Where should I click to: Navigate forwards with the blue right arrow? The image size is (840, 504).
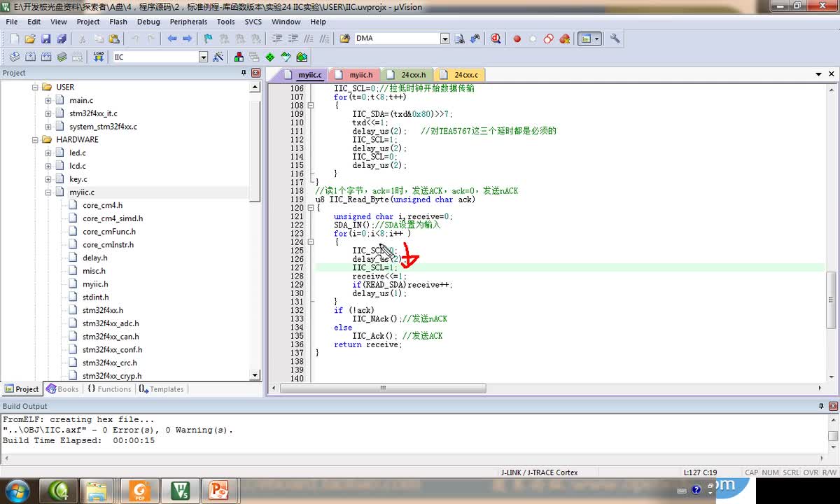coord(187,38)
